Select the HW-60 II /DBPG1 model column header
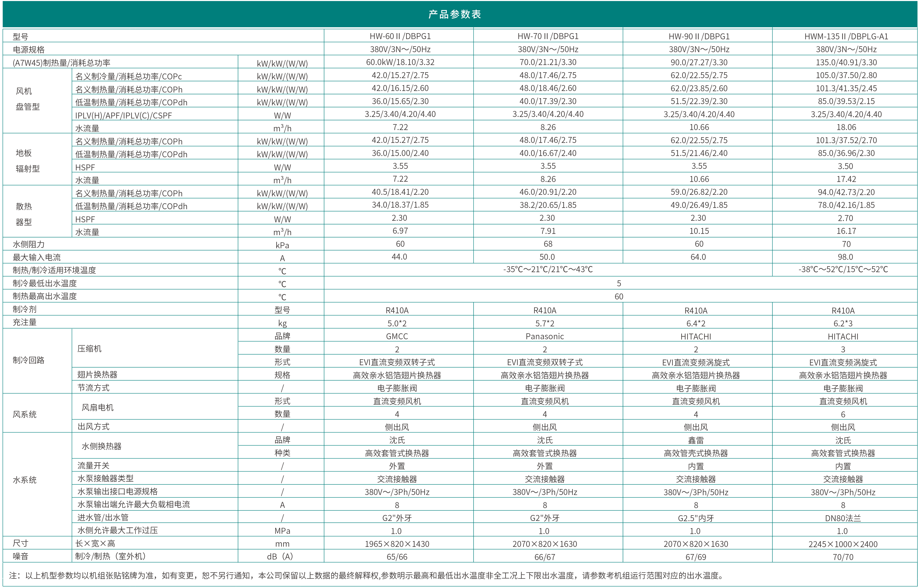 tap(400, 36)
